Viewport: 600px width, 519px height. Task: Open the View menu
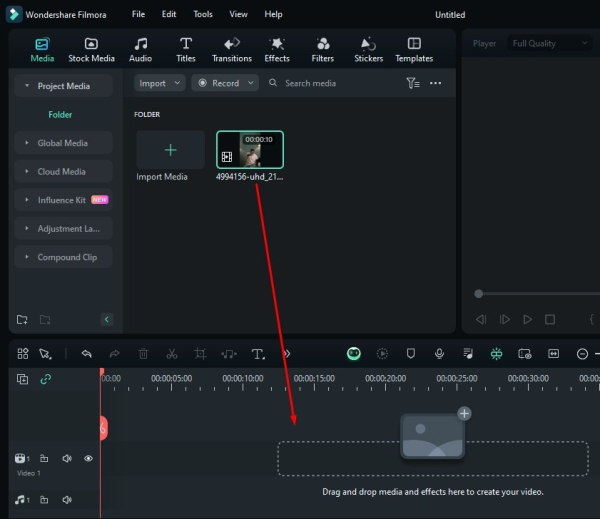(238, 15)
